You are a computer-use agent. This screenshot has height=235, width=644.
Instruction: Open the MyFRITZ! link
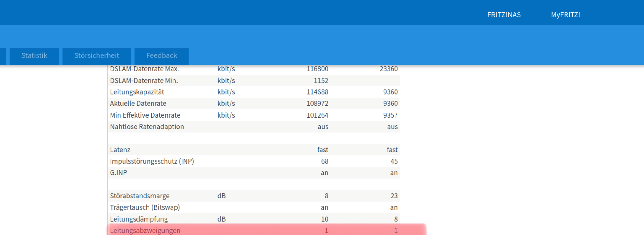coord(566,15)
